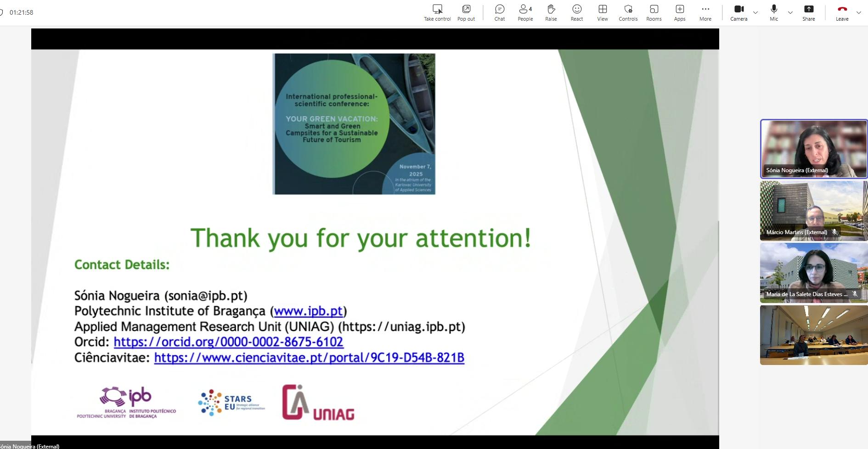Pop out the shared content
The image size is (868, 449).
[466, 10]
